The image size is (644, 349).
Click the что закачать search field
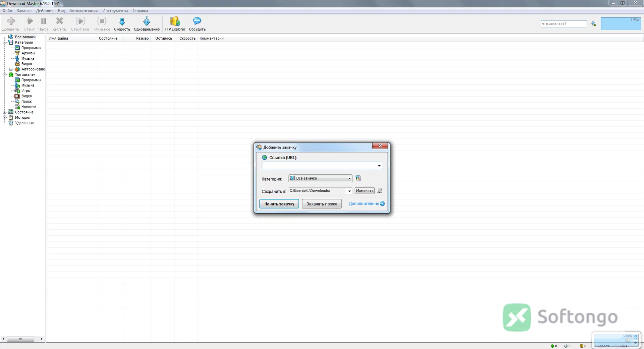(x=563, y=24)
